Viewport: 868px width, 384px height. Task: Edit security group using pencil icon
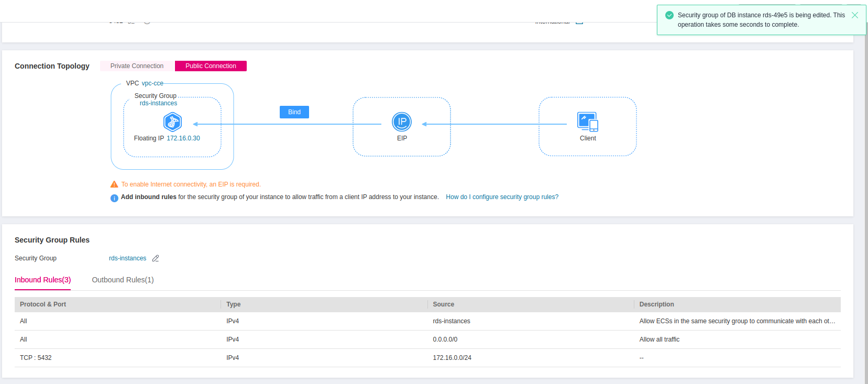coord(156,258)
